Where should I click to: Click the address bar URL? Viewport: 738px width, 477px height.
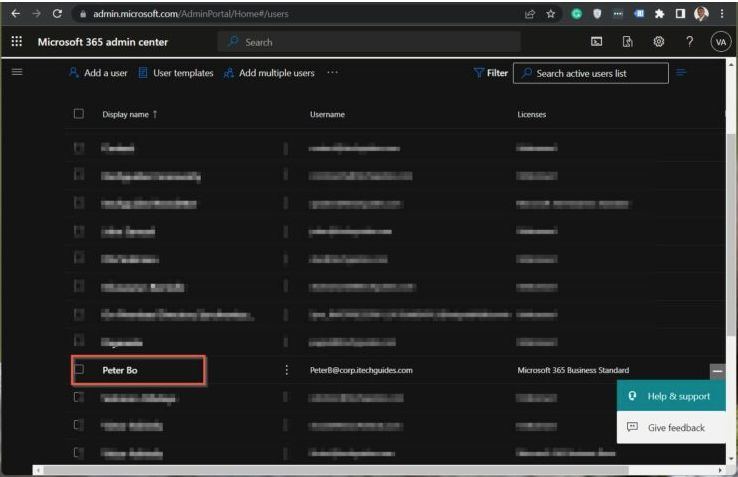(x=191, y=14)
